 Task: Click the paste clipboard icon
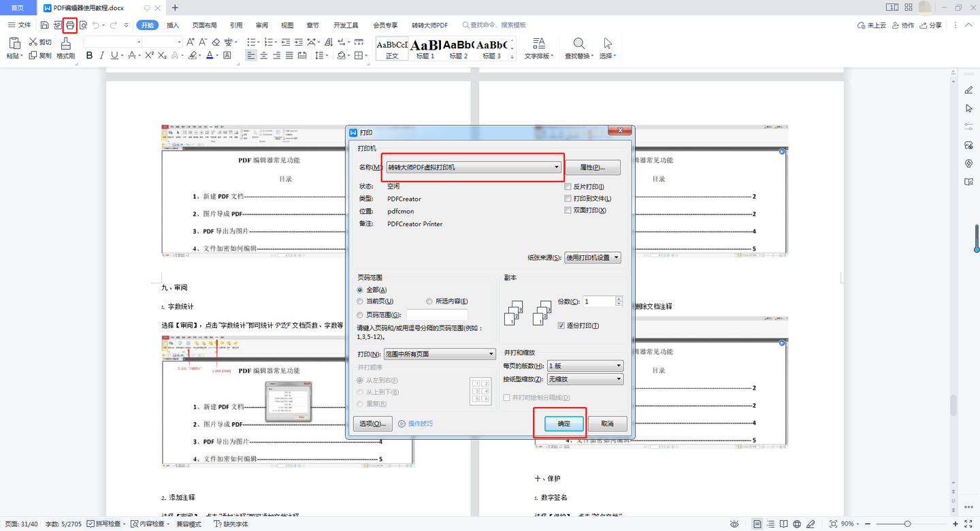(13, 44)
